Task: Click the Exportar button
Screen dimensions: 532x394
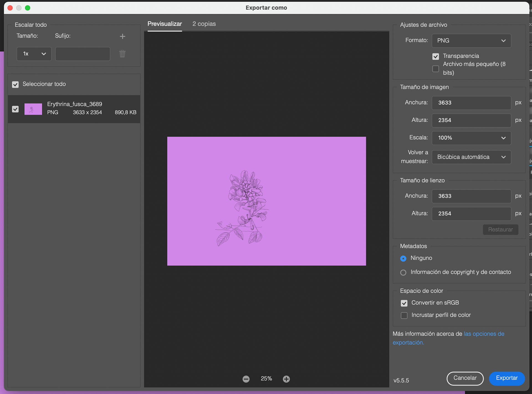Action: 507,378
